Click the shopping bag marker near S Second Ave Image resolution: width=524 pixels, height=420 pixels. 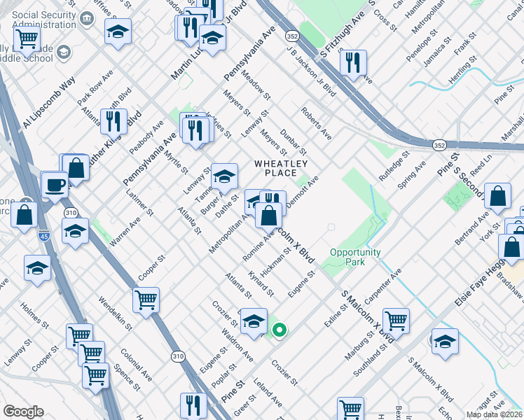click(497, 196)
